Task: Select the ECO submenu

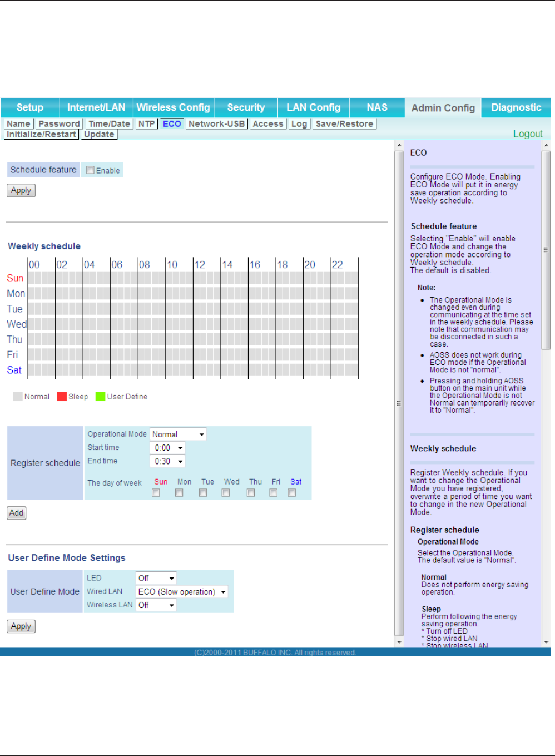Action: coord(172,123)
